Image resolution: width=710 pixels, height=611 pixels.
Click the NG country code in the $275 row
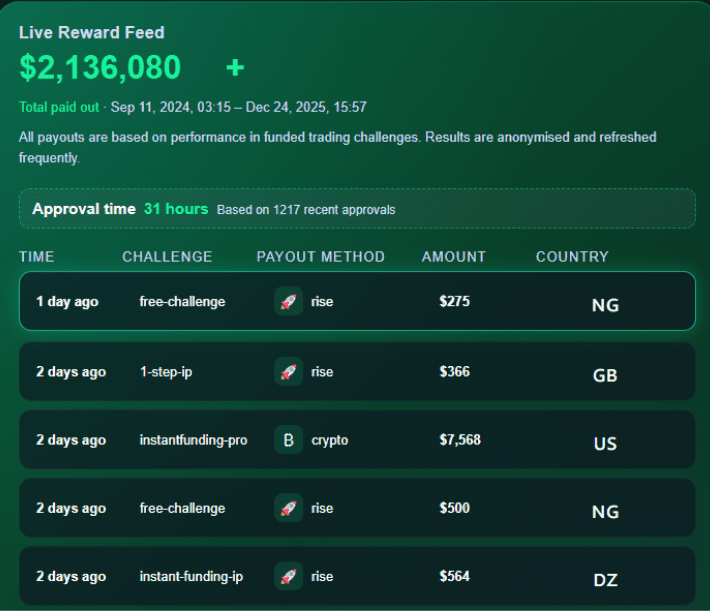[x=605, y=305]
